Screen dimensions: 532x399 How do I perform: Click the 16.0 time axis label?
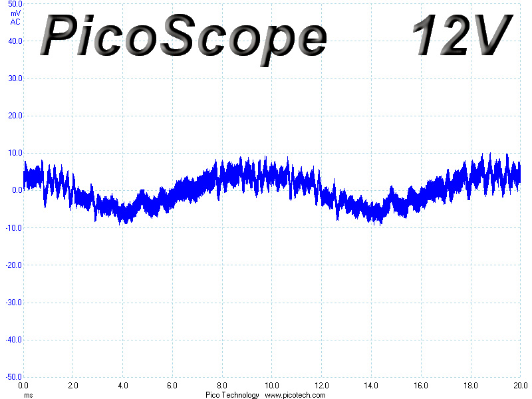tap(421, 386)
